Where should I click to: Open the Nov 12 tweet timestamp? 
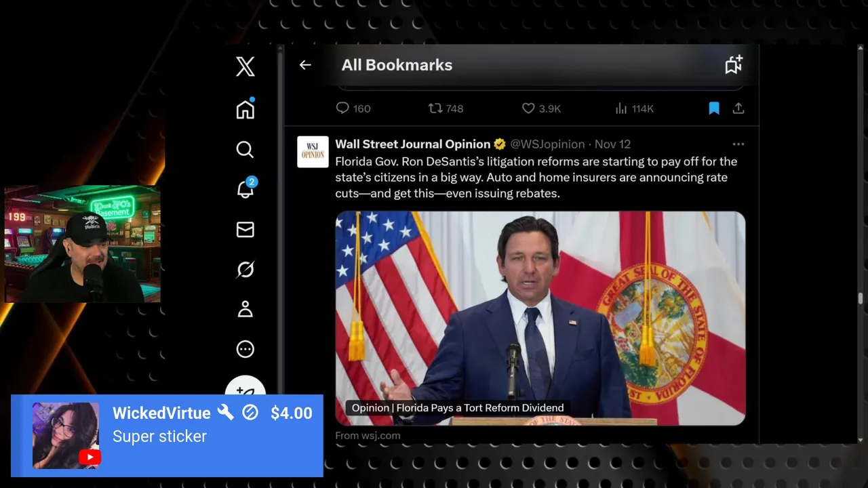point(612,144)
